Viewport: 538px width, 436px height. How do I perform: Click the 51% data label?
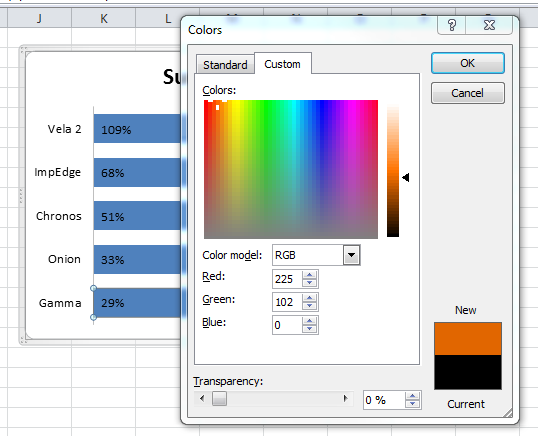(113, 217)
